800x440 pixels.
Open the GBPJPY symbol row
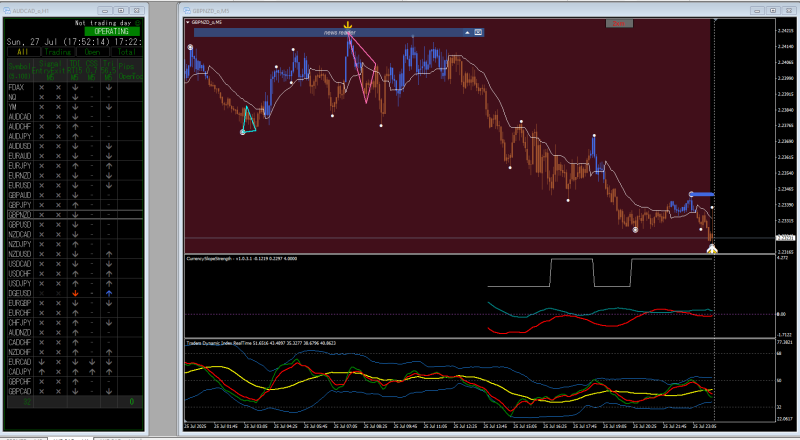pos(75,205)
